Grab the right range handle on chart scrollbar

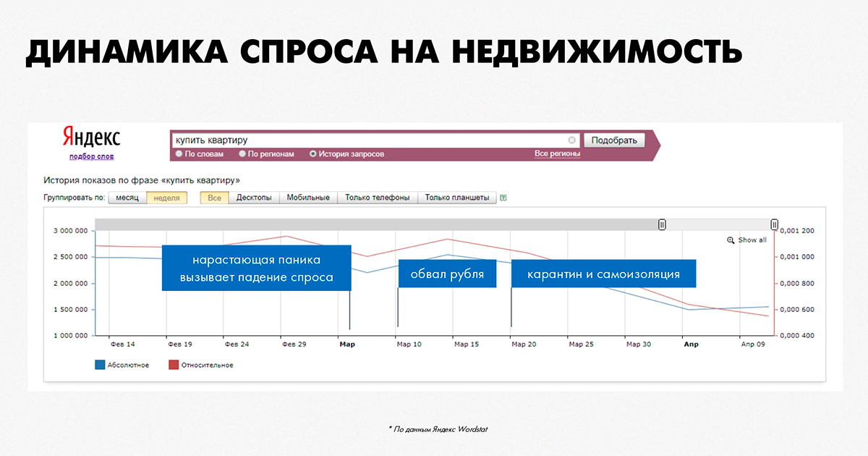pos(775,225)
